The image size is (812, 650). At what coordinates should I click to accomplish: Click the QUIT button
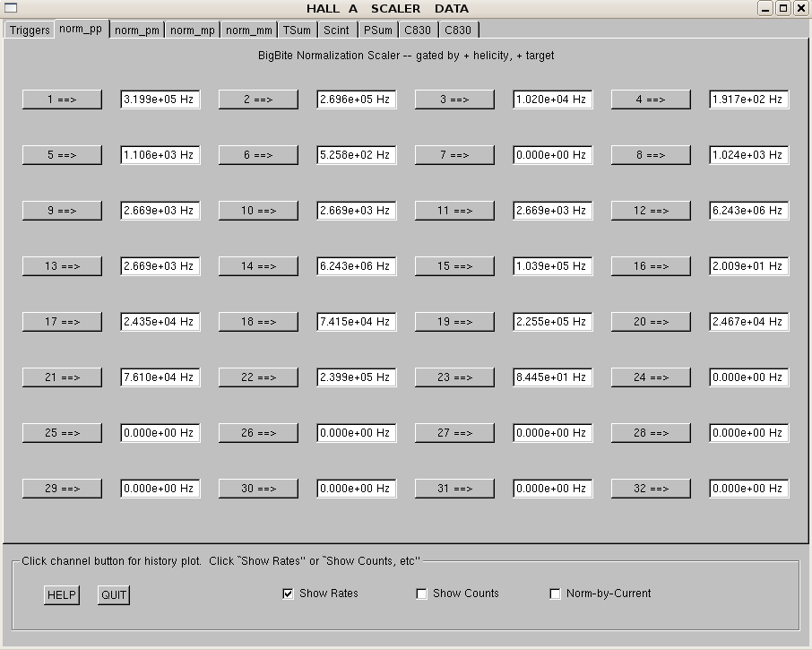pos(114,595)
